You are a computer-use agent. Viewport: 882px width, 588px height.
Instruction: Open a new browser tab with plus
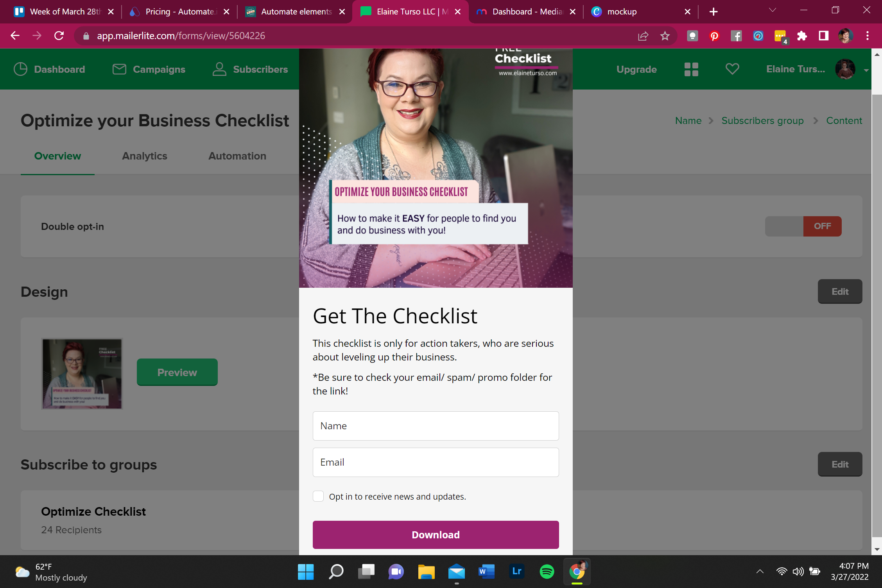(713, 12)
